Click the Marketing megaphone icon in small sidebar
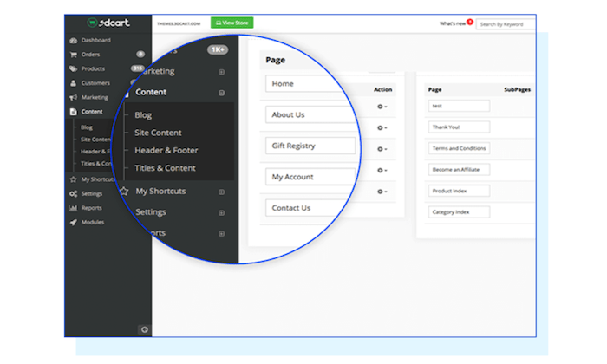The image size is (607, 364). click(x=73, y=97)
